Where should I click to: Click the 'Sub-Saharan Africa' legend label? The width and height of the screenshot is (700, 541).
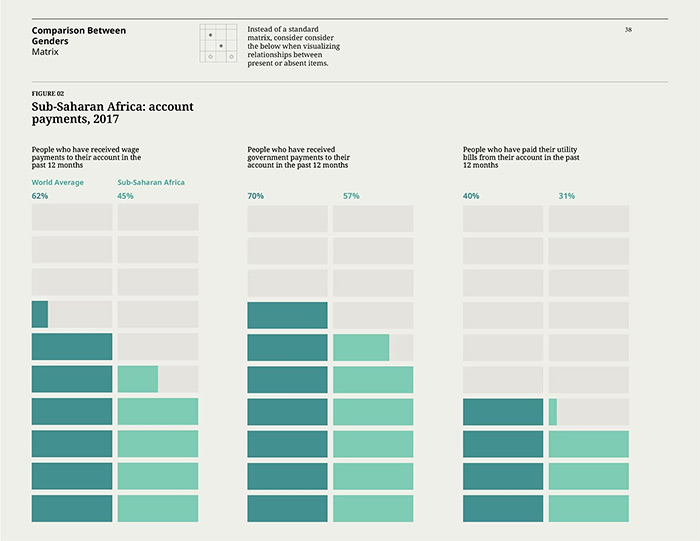point(151,182)
